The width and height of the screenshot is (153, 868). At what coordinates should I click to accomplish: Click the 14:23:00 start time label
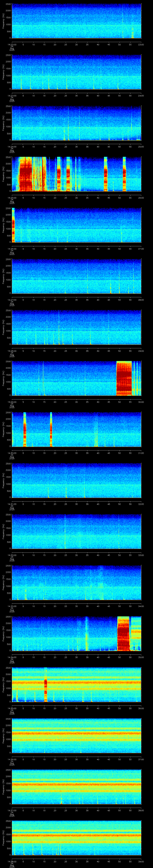[x=12, y=96]
